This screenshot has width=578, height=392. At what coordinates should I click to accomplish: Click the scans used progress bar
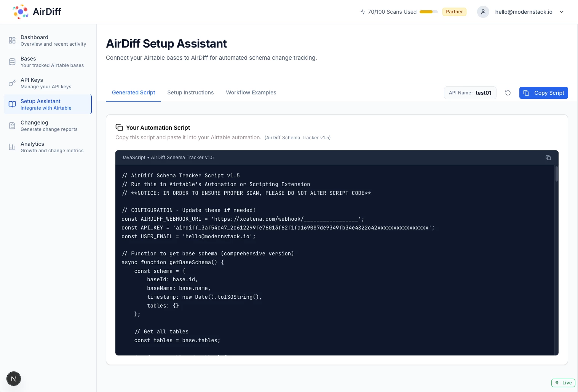click(x=429, y=12)
